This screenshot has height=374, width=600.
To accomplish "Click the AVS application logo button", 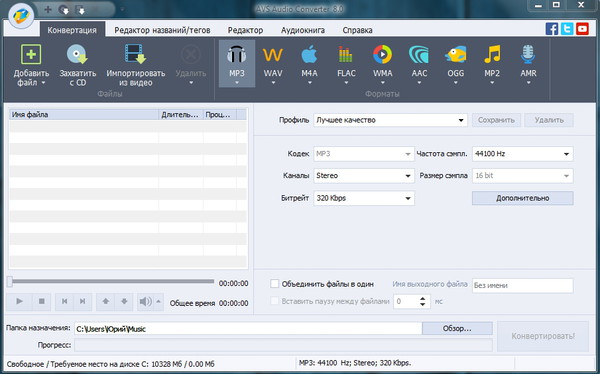I will pos(21,15).
